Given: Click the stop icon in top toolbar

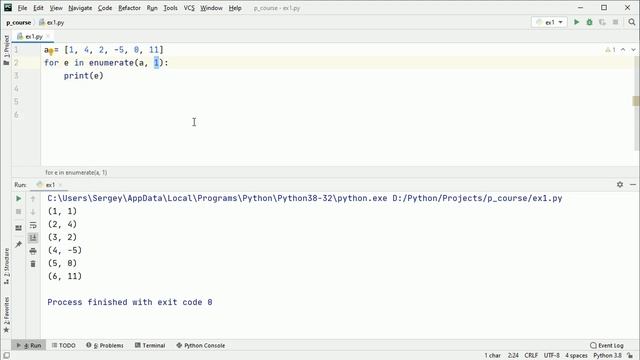Looking at the screenshot, I should 615,22.
